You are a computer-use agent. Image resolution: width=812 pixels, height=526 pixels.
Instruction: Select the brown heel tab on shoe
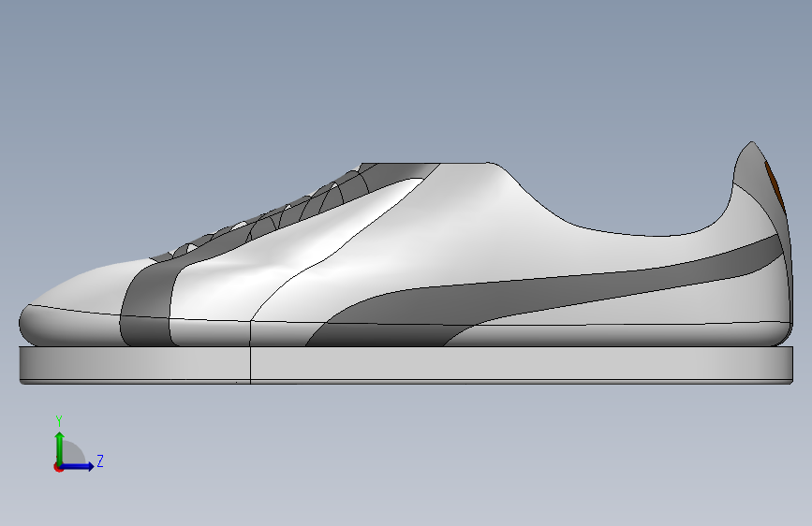tap(775, 186)
